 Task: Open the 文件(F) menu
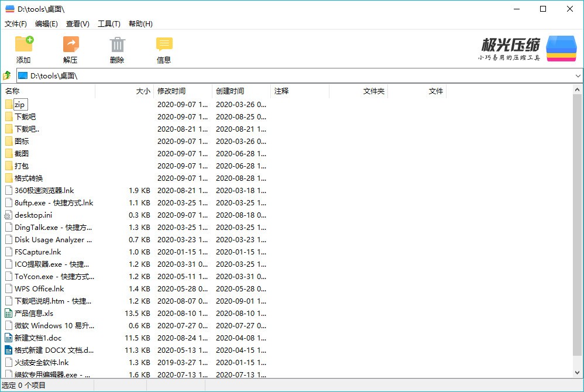point(16,24)
